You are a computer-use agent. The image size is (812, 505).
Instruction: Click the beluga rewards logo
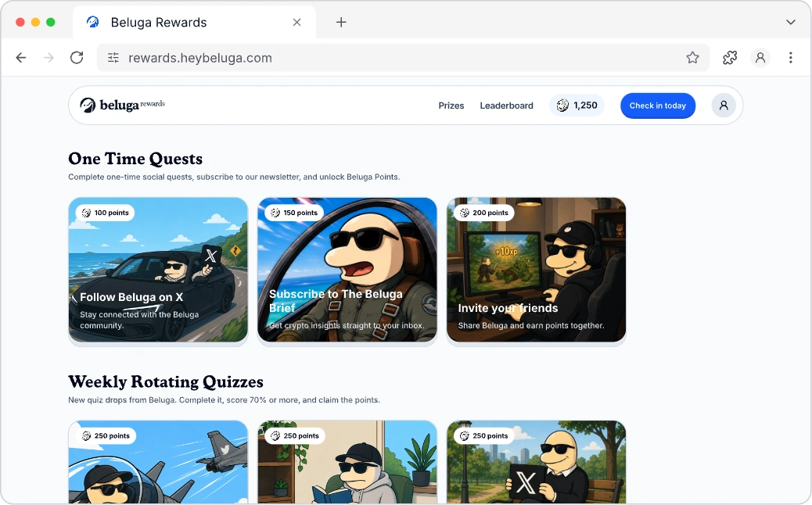pos(122,105)
